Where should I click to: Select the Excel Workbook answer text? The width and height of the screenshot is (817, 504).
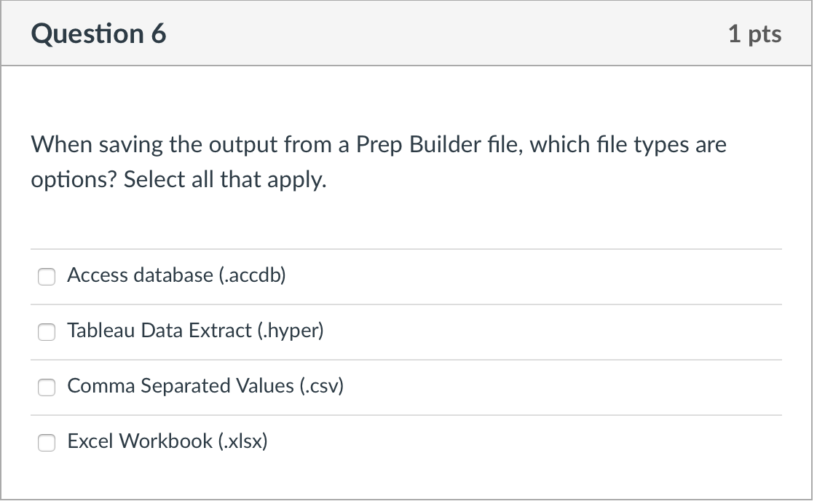167,441
